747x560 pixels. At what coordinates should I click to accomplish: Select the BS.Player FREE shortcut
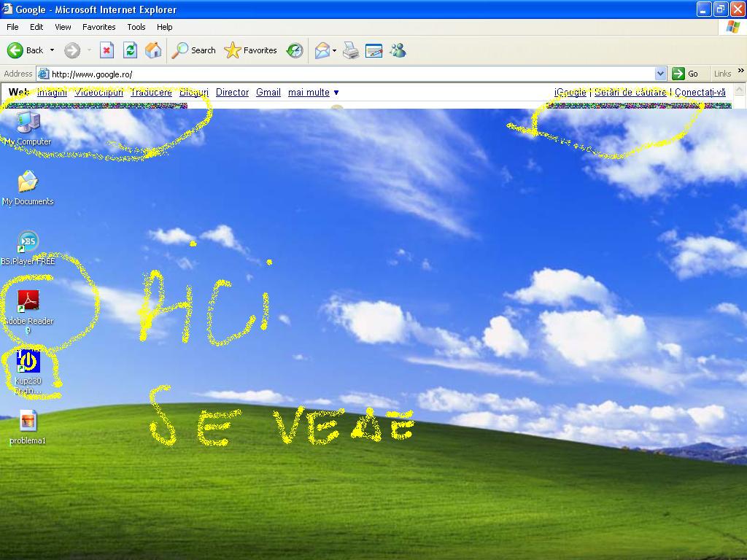(28, 248)
